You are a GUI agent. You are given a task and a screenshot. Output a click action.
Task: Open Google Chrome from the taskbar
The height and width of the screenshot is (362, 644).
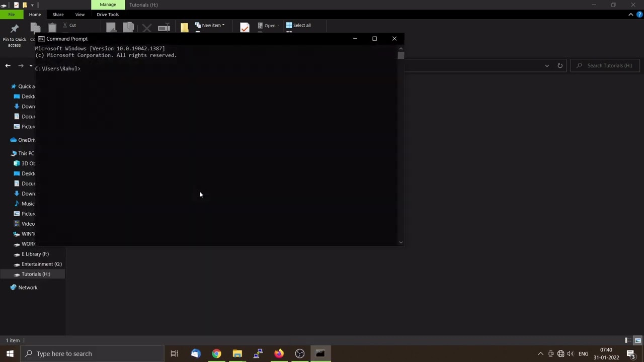coord(216,353)
